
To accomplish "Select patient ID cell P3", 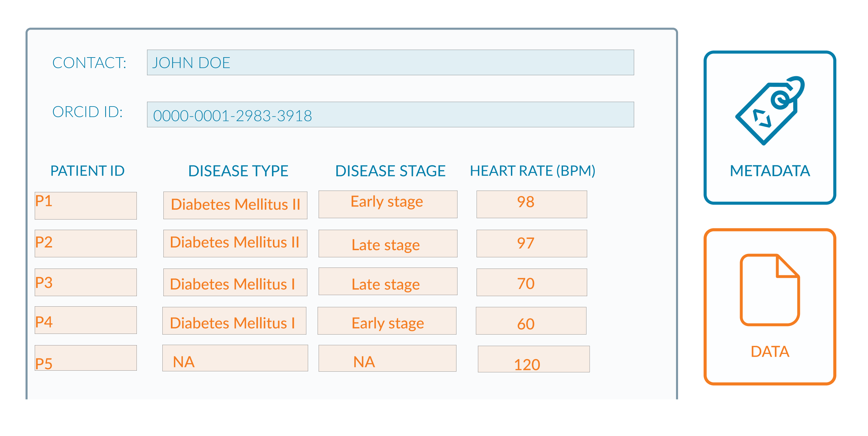I will point(86,282).
